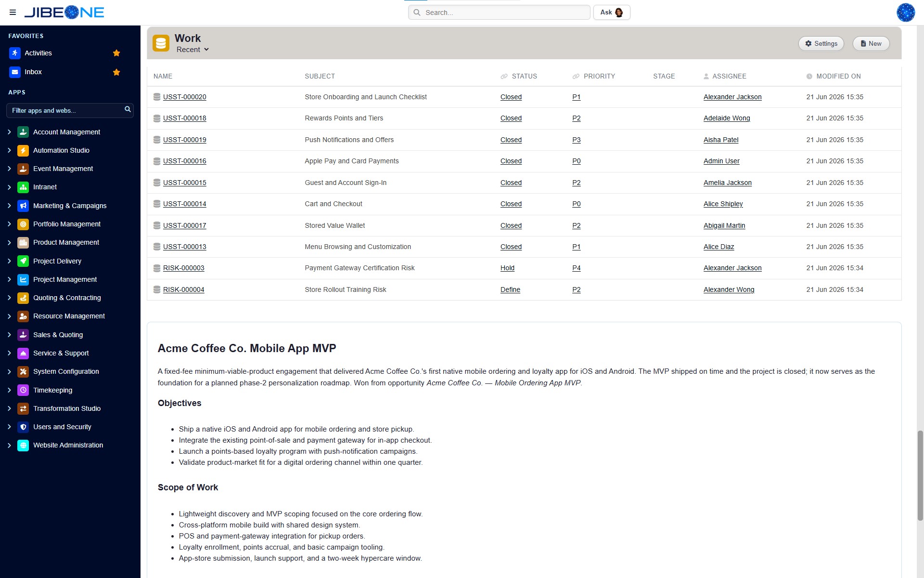Click the Filter apps and webs field
The width and height of the screenshot is (924, 578).
pyautogui.click(x=65, y=110)
